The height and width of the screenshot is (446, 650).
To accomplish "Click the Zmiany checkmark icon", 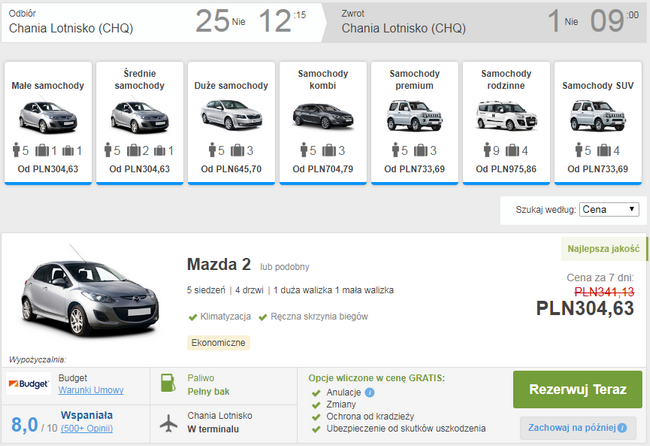I will click(316, 405).
